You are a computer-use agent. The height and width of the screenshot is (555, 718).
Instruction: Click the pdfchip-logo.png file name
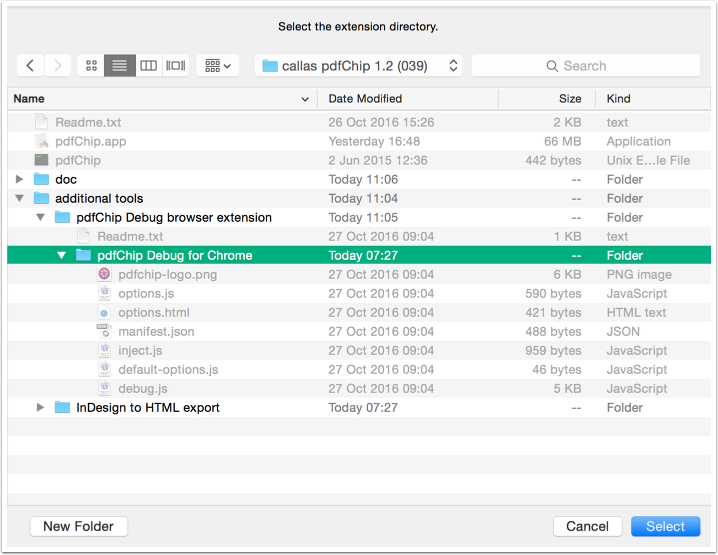coord(168,275)
